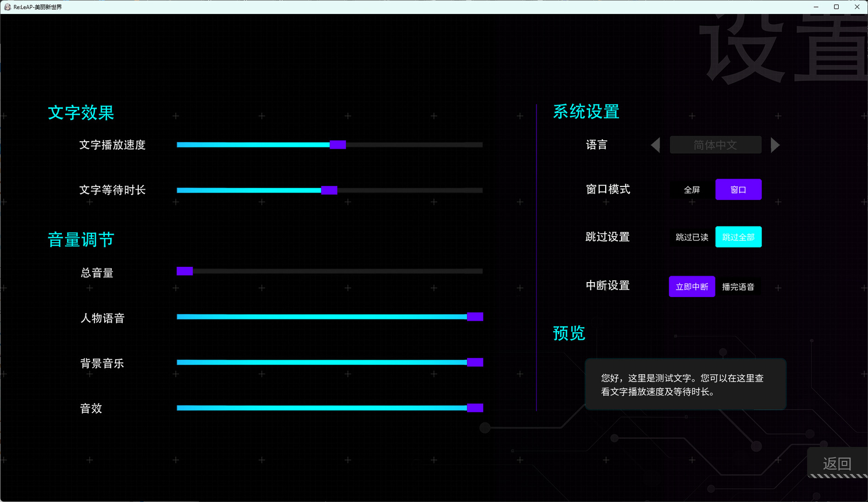This screenshot has height=502, width=868.
Task: Select 窗口 window mode
Action: 738,190
